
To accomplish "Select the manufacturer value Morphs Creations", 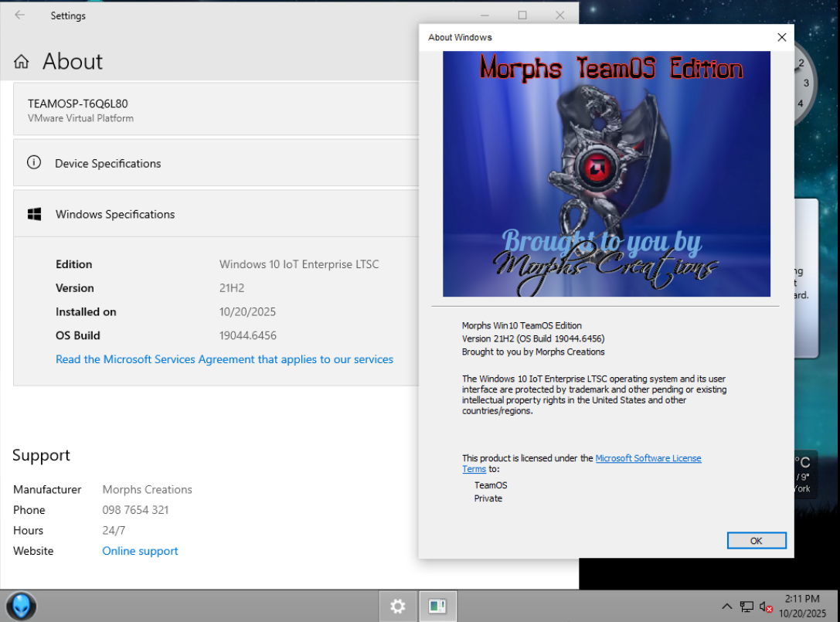I will coord(148,489).
